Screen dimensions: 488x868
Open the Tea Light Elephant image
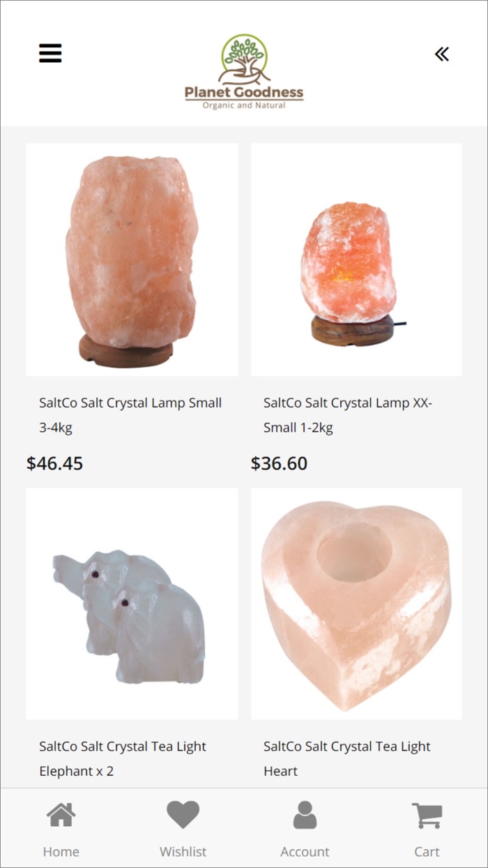132,604
